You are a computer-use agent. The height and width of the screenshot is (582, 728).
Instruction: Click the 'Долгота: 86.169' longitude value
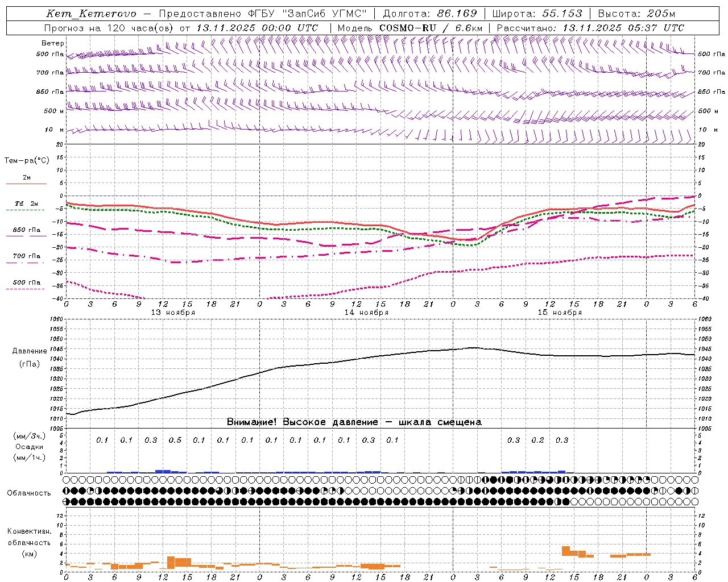pyautogui.click(x=430, y=14)
